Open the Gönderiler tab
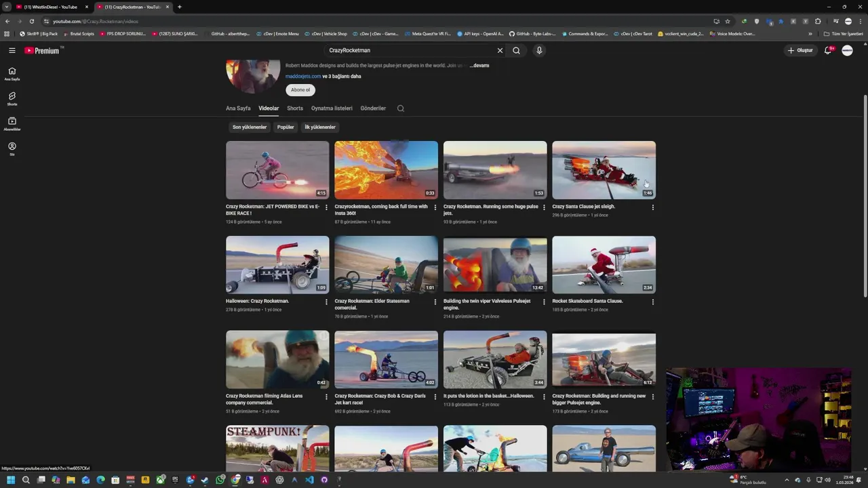The image size is (868, 488). 373,108
